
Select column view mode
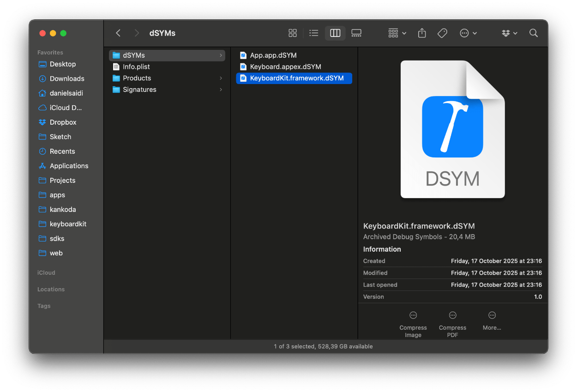click(x=335, y=33)
